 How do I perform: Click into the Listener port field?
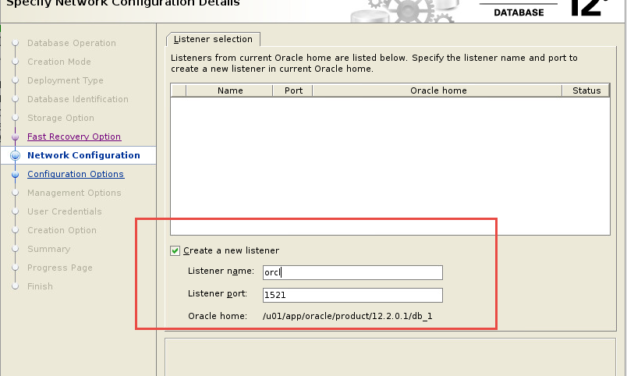[353, 295]
